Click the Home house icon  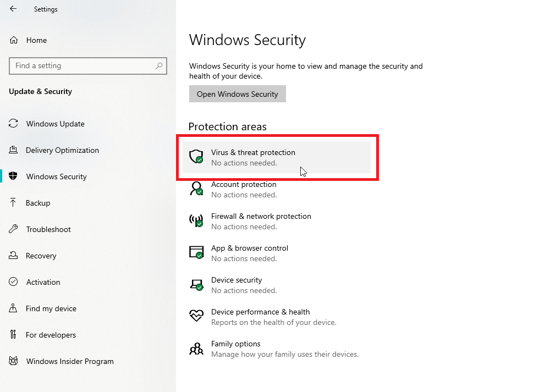[14, 40]
